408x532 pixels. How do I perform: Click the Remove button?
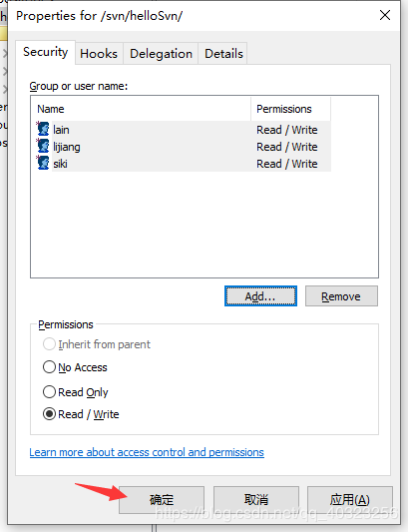pos(341,295)
